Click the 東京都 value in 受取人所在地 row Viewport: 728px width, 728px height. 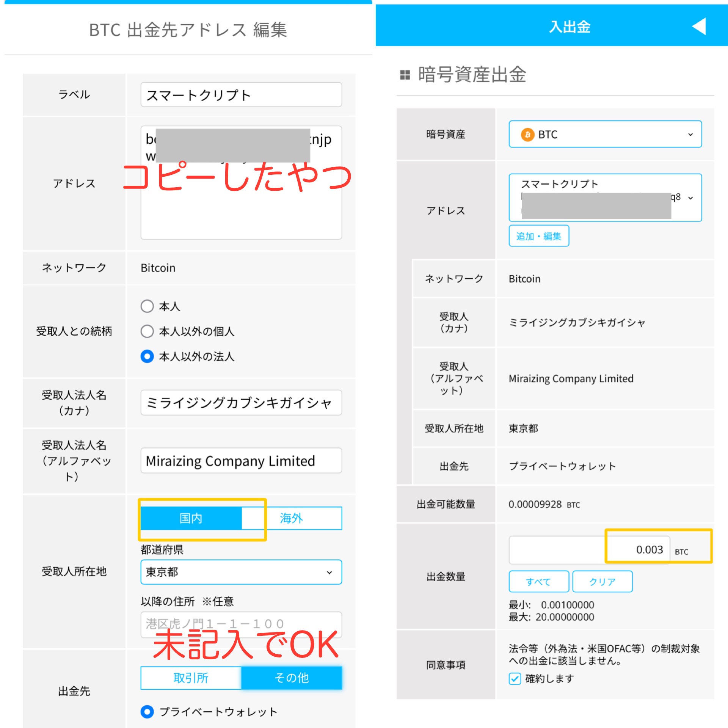point(523,428)
